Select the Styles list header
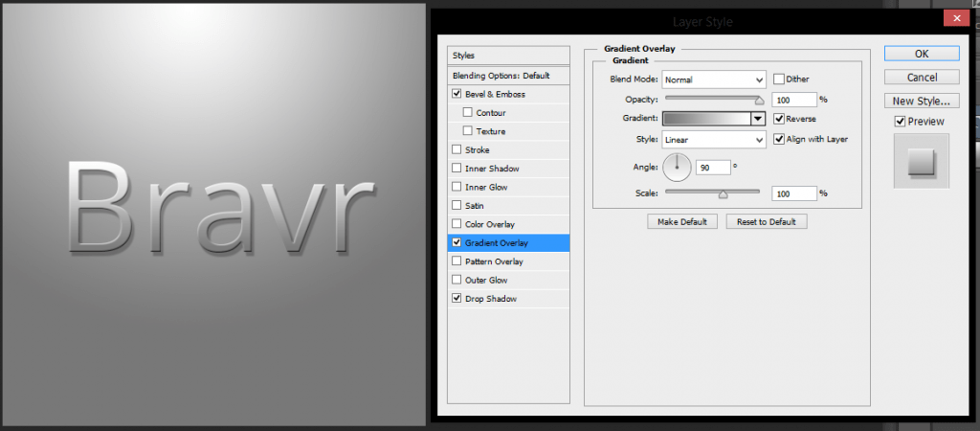The height and width of the screenshot is (431, 980). click(x=509, y=55)
